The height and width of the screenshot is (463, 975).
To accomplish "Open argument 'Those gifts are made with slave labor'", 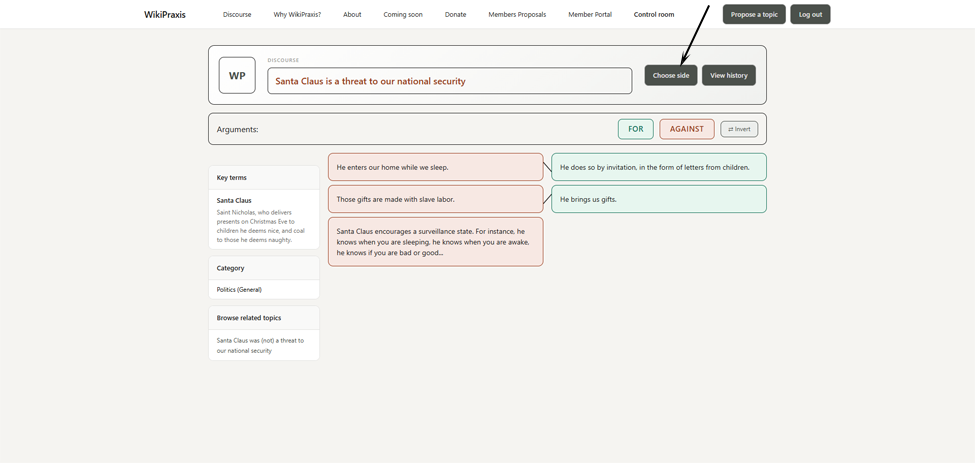I will tap(436, 199).
